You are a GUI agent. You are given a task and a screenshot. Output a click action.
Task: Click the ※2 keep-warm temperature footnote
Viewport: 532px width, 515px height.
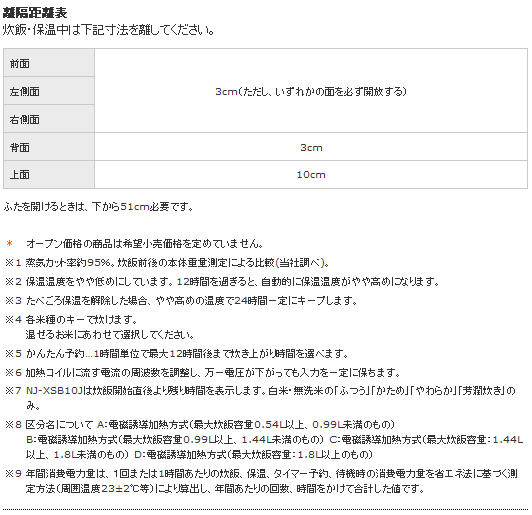[222, 282]
